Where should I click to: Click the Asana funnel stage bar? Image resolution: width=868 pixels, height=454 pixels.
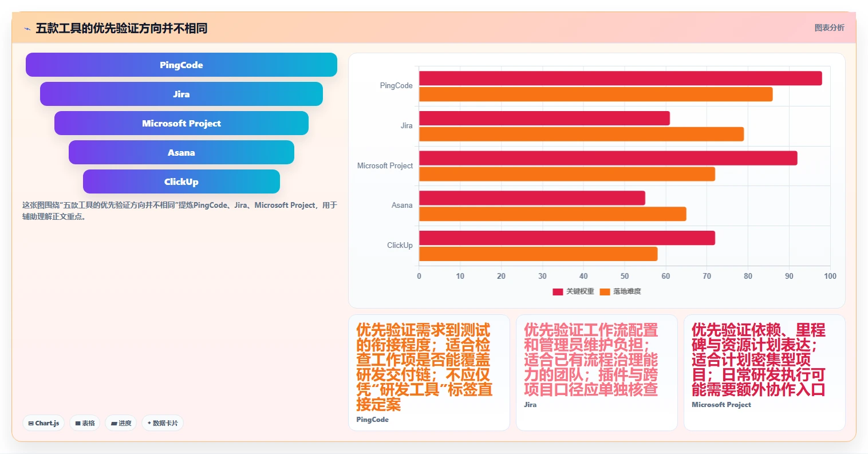point(182,152)
